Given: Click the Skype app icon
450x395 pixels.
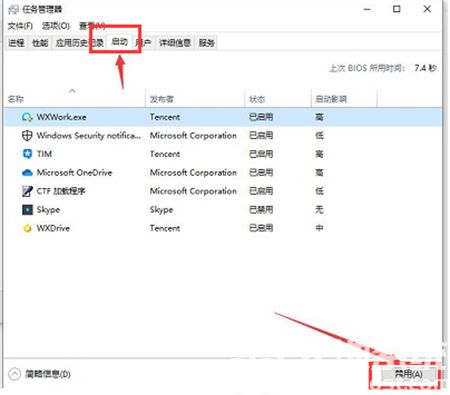Looking at the screenshot, I should click(x=27, y=210).
